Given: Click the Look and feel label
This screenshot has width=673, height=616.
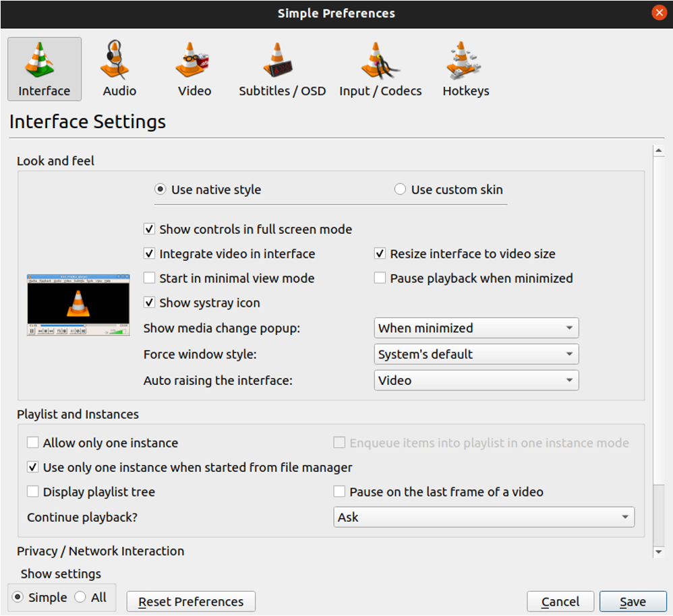Looking at the screenshot, I should click(x=55, y=161).
